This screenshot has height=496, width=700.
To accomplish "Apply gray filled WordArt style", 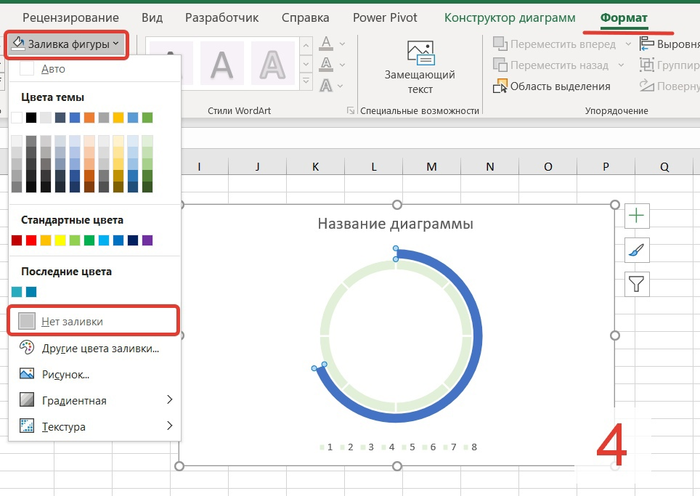I will pos(222,63).
